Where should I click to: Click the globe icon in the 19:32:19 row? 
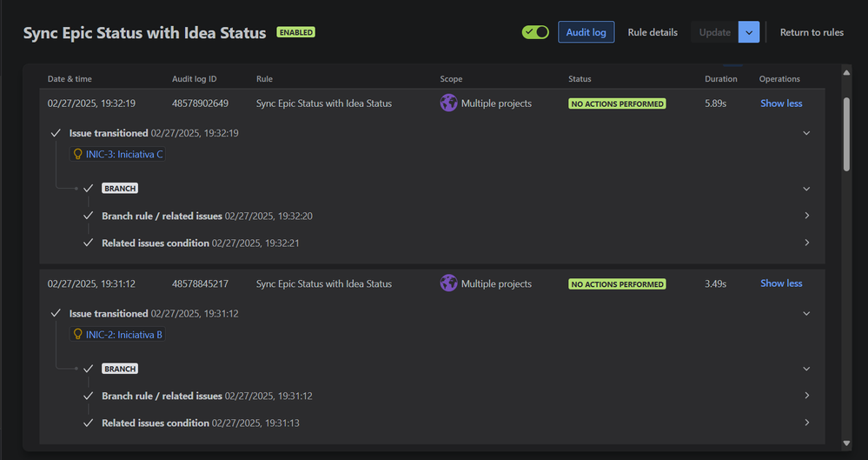click(x=448, y=103)
